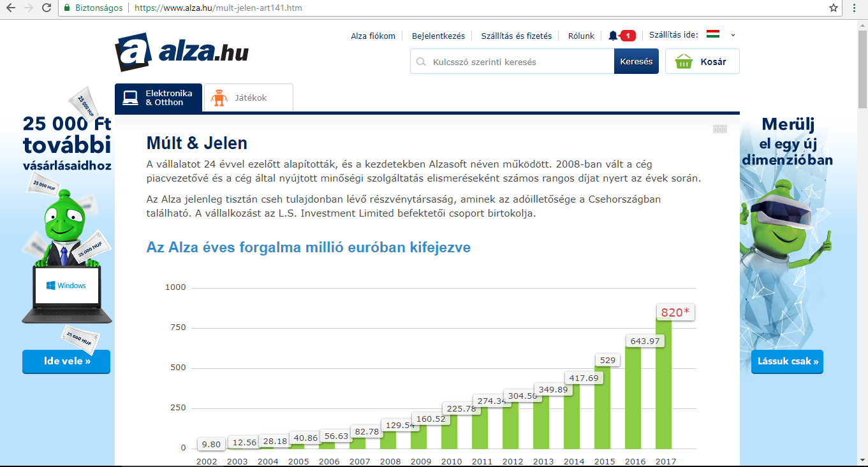
Task: Click the 2010 axis year label
Action: pos(450,461)
